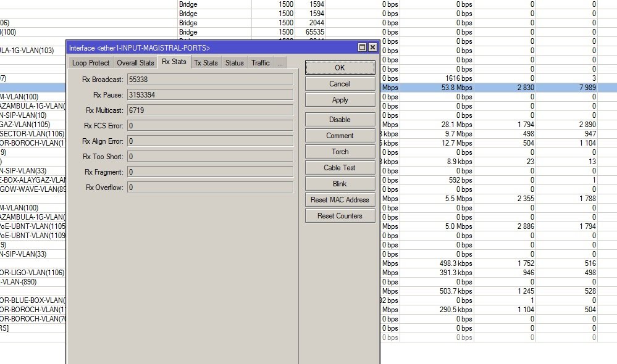Blink the interface LEDs

pos(340,184)
